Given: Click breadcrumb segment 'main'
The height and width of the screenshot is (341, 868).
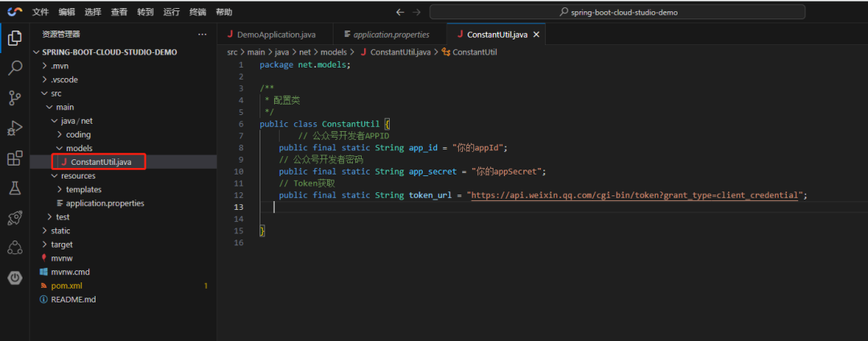Looking at the screenshot, I should tap(256, 52).
